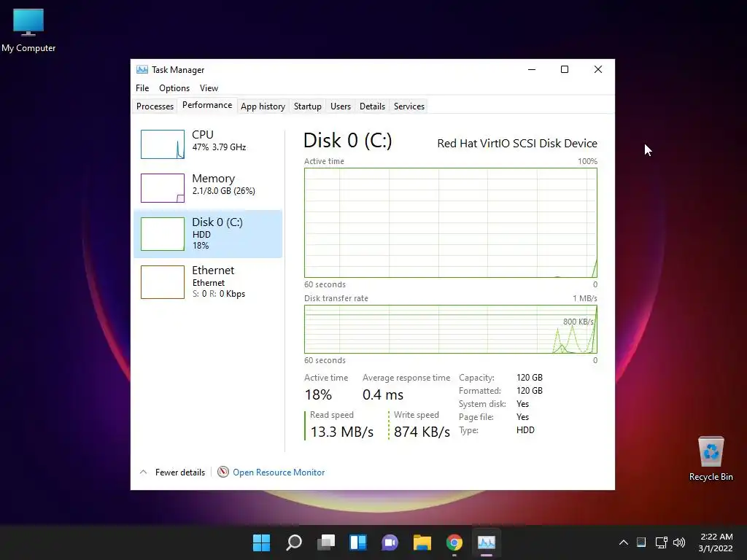Image resolution: width=747 pixels, height=560 pixels.
Task: Select the Performance tab
Action: pos(207,105)
